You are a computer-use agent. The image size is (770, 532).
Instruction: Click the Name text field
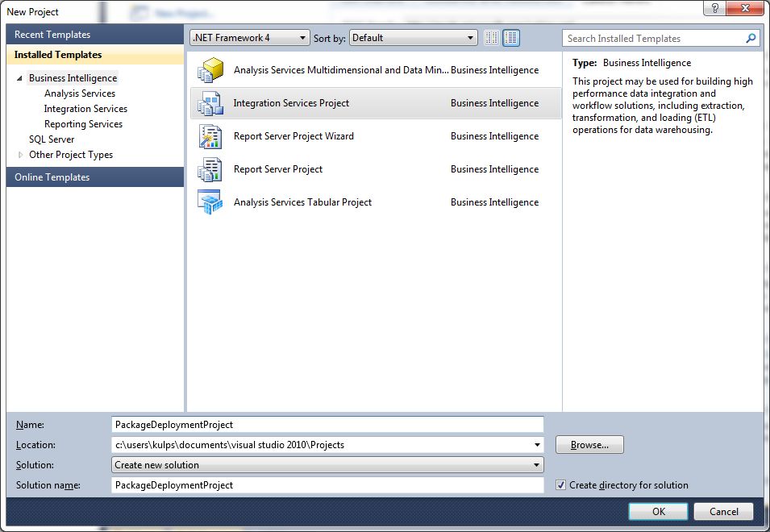327,425
